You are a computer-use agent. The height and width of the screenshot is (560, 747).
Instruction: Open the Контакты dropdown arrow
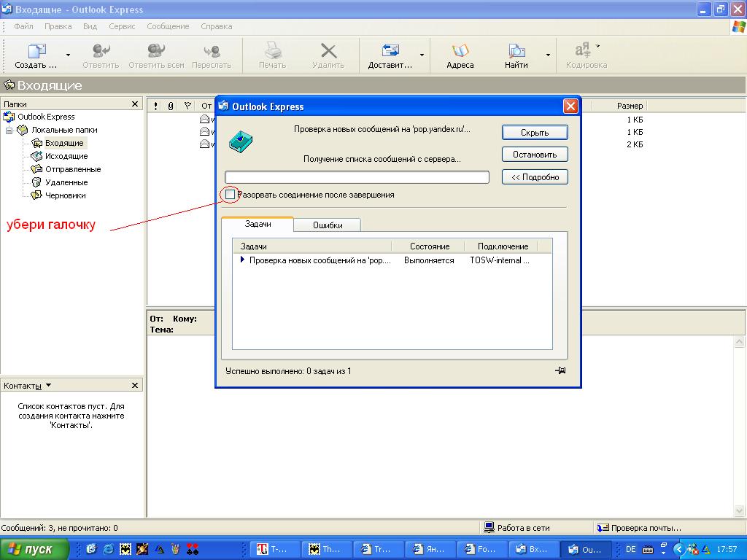coord(48,385)
